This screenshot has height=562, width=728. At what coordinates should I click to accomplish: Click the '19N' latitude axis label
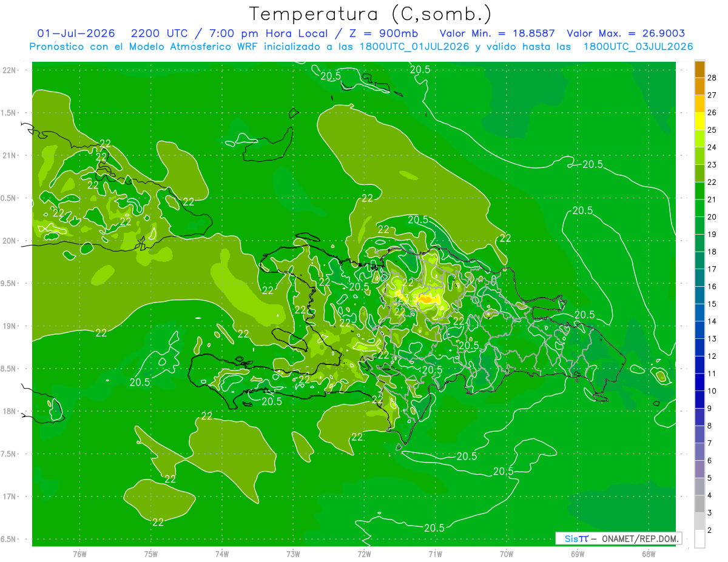(9, 326)
